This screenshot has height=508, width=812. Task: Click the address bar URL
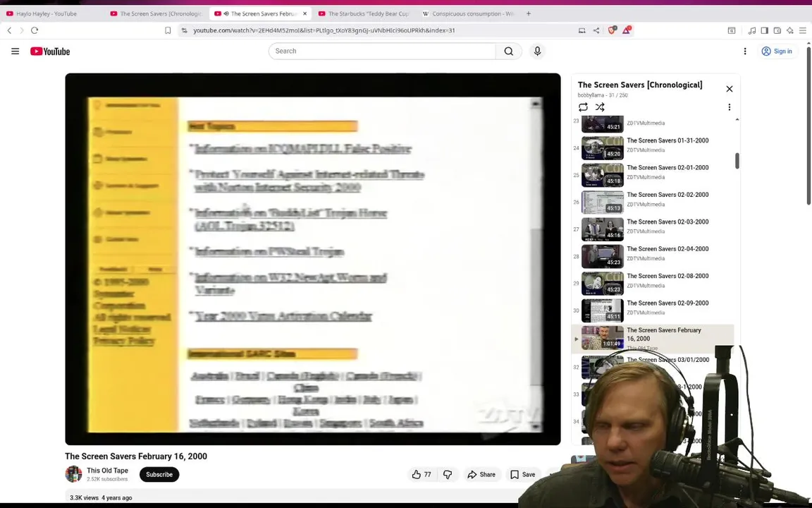click(x=324, y=30)
